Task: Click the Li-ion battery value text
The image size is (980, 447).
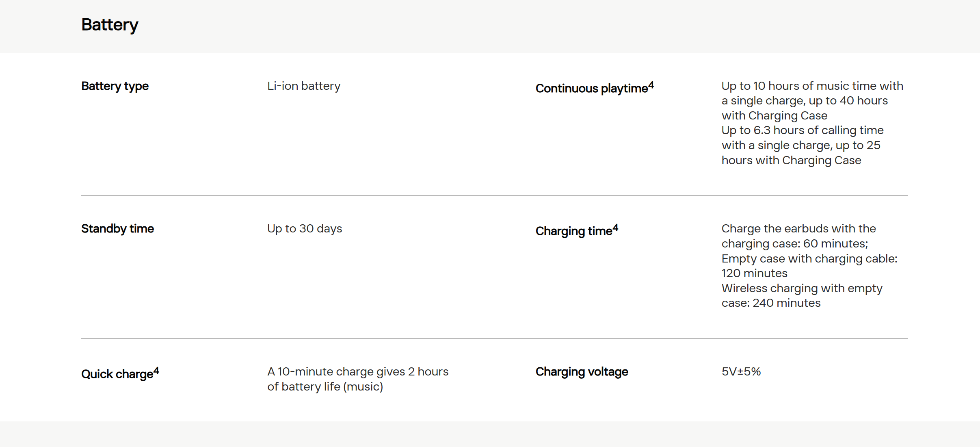Action: pos(304,86)
